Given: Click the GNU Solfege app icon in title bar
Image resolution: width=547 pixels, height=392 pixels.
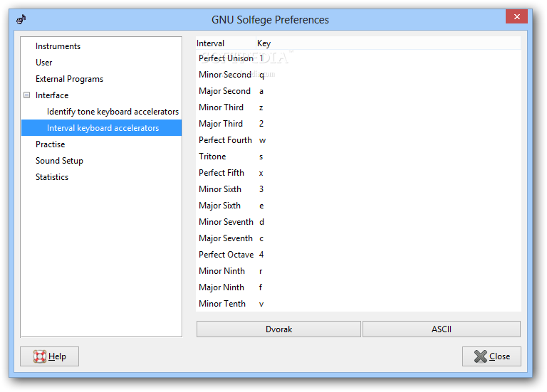Looking at the screenshot, I should coord(21,19).
